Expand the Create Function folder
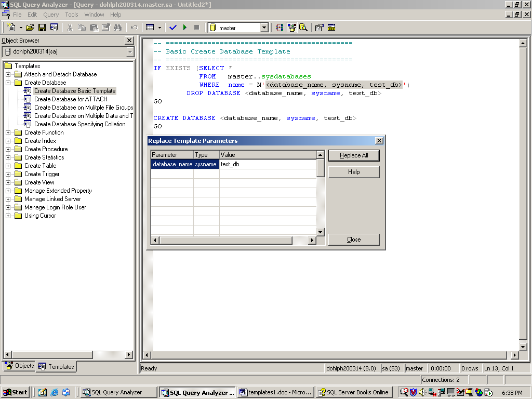The height and width of the screenshot is (399, 532). [8, 132]
